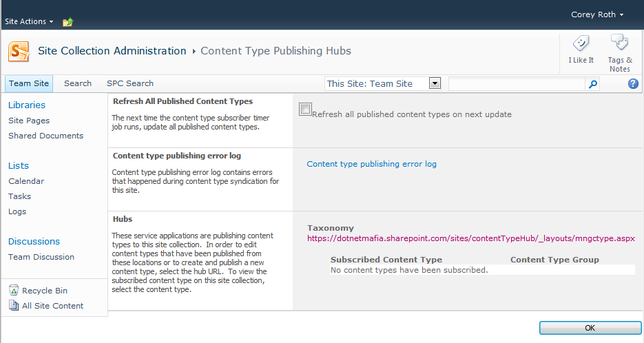Switch to the SPC Search tab
The height and width of the screenshot is (343, 644).
(x=129, y=83)
